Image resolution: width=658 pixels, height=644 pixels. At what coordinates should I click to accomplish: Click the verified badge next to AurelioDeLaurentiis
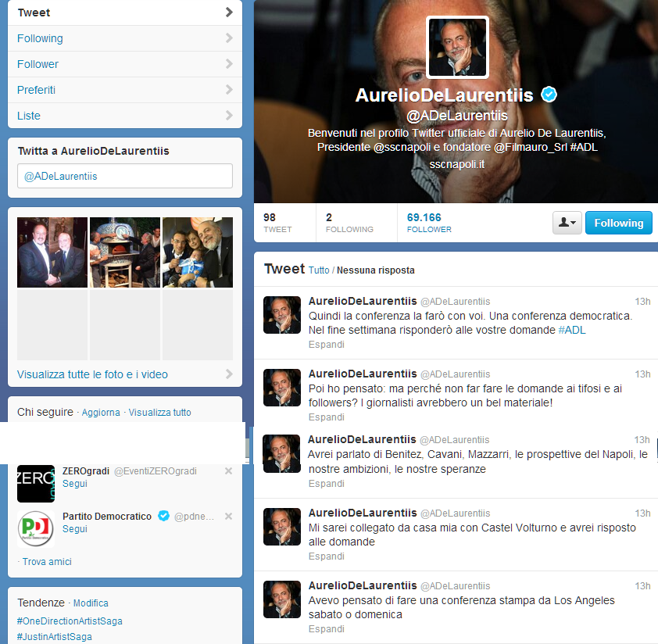click(x=549, y=95)
